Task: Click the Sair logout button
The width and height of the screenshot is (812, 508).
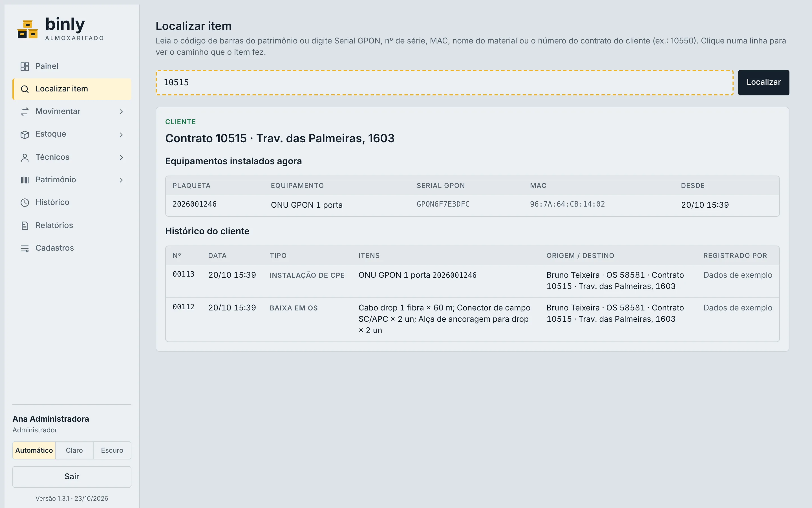Action: 72,476
